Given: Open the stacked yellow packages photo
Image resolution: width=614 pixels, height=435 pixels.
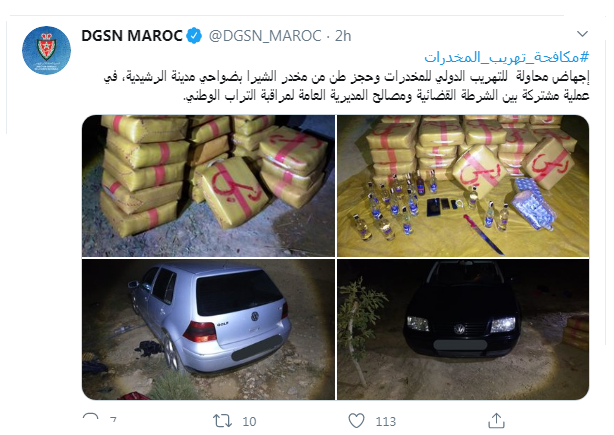Looking at the screenshot, I should [x=208, y=186].
